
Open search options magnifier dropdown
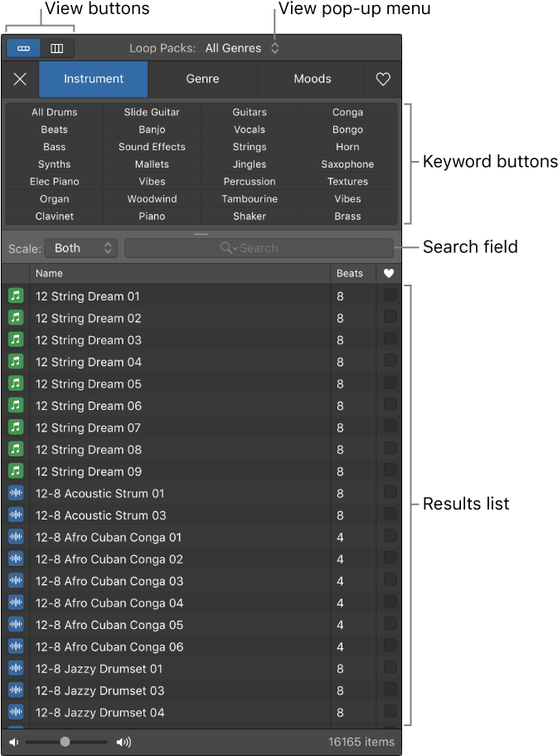pyautogui.click(x=229, y=248)
